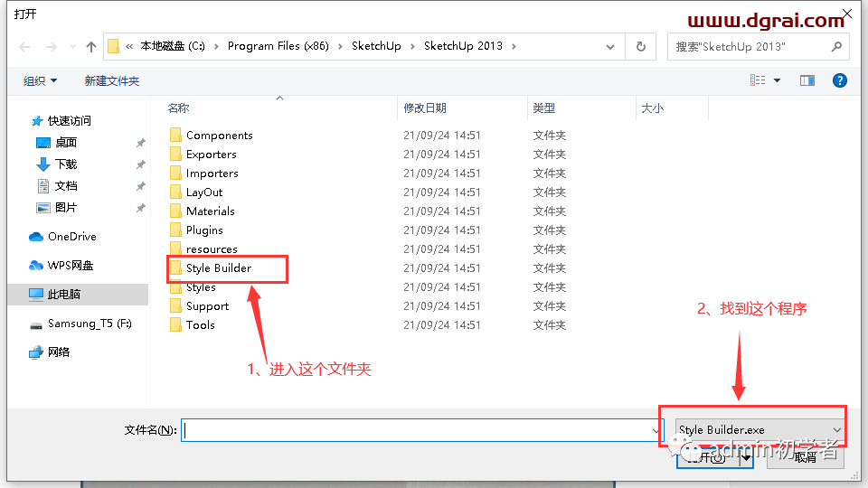The height and width of the screenshot is (488, 868).
Task: Sort by 名称 column header
Action: pyautogui.click(x=178, y=108)
